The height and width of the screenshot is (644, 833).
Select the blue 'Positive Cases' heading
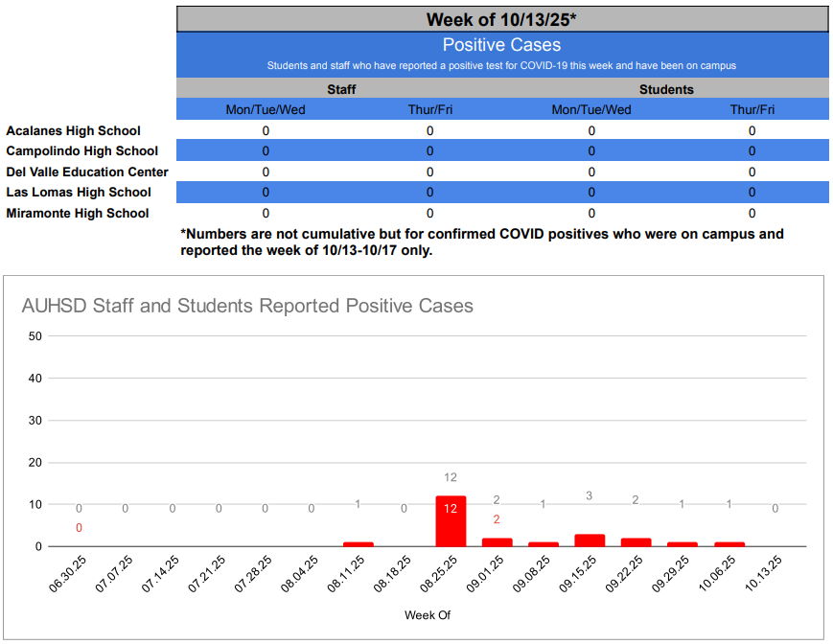pos(501,45)
